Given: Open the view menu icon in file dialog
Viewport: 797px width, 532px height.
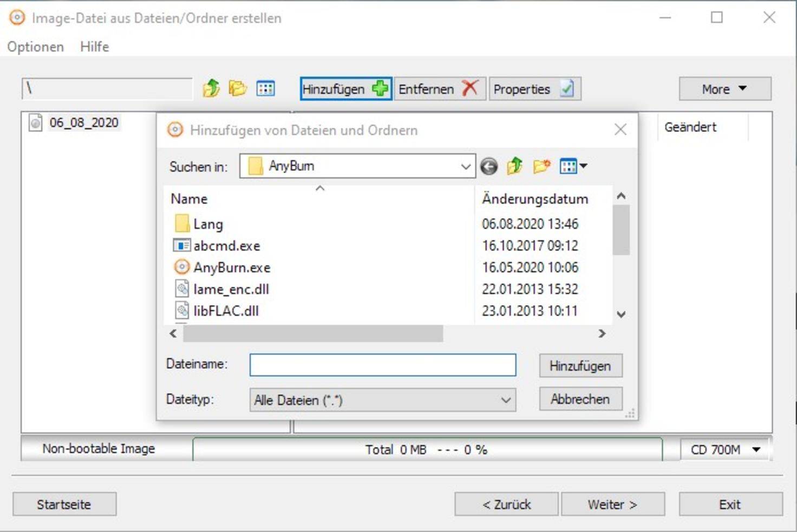Looking at the screenshot, I should pyautogui.click(x=573, y=166).
